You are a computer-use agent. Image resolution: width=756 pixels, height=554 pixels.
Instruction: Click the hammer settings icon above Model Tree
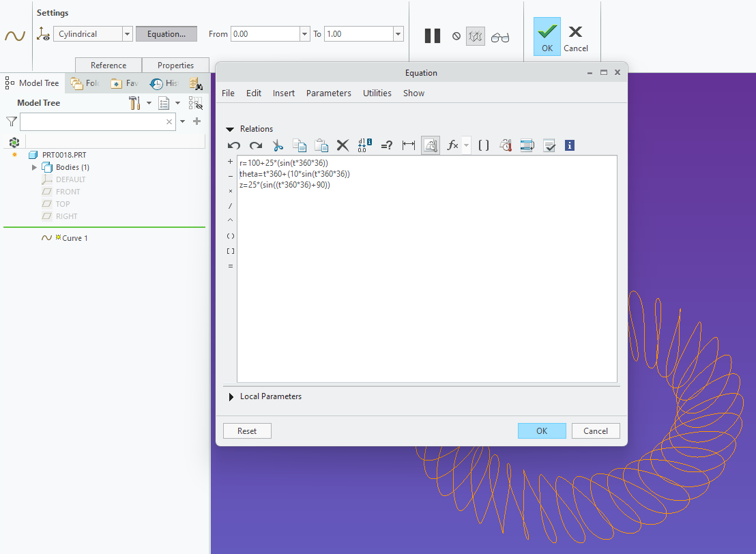tap(134, 102)
